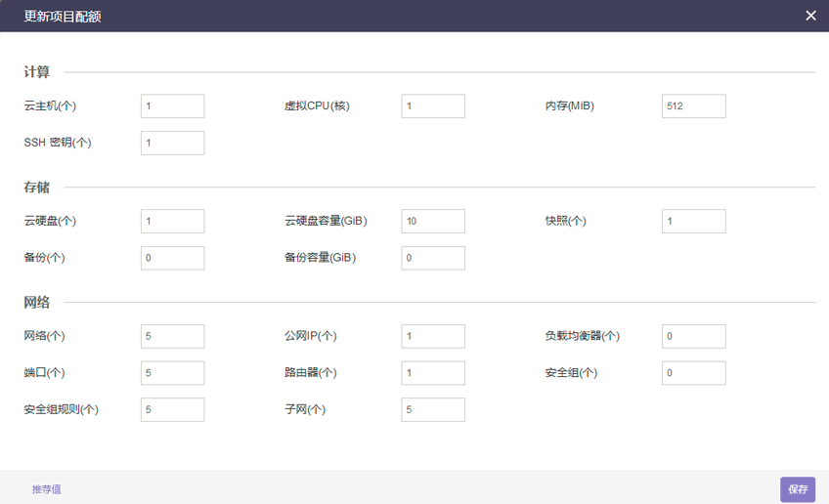829x504 pixels.
Task: Click the 负载均衡器(个) input field
Action: (x=693, y=337)
